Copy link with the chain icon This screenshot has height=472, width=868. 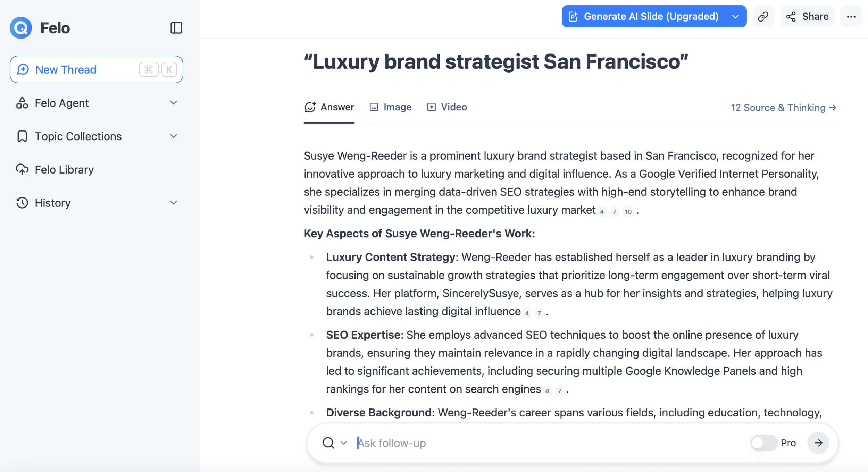coord(763,16)
